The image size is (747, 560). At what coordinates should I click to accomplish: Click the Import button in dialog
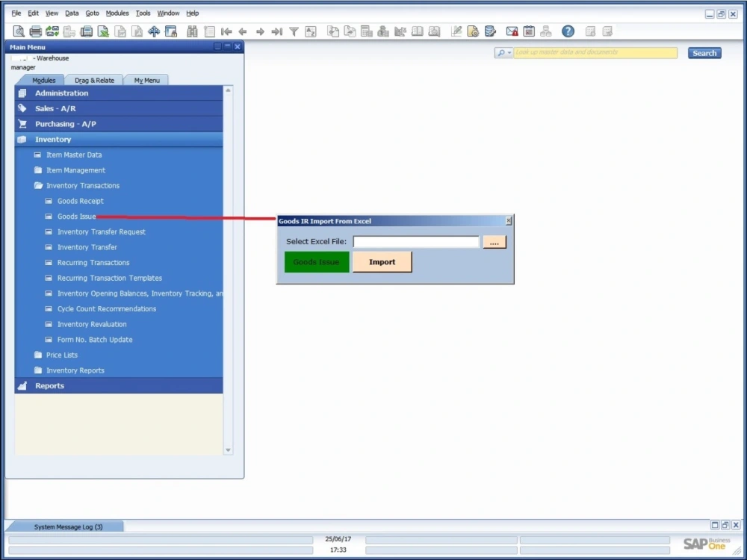pos(382,262)
